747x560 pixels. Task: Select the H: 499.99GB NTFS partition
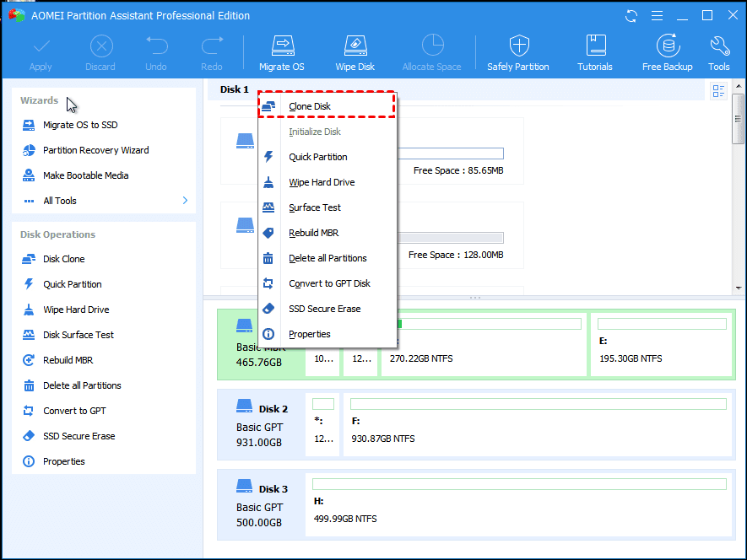tap(518, 504)
